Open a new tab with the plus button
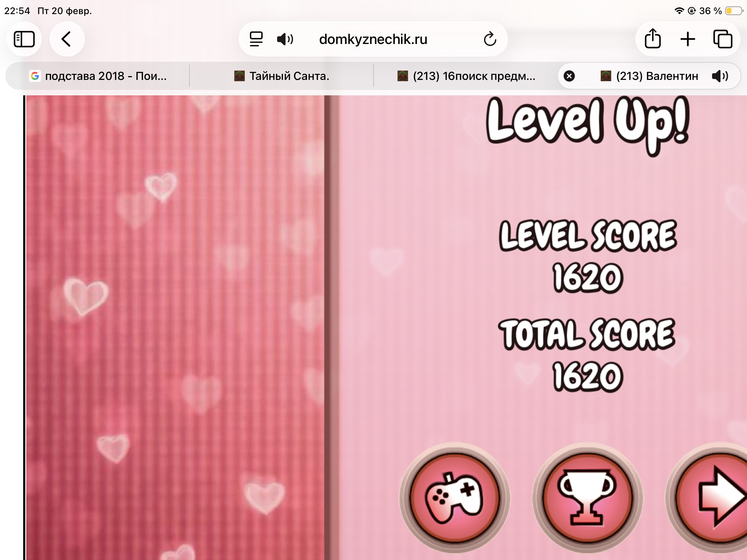The height and width of the screenshot is (560, 747). (x=688, y=39)
